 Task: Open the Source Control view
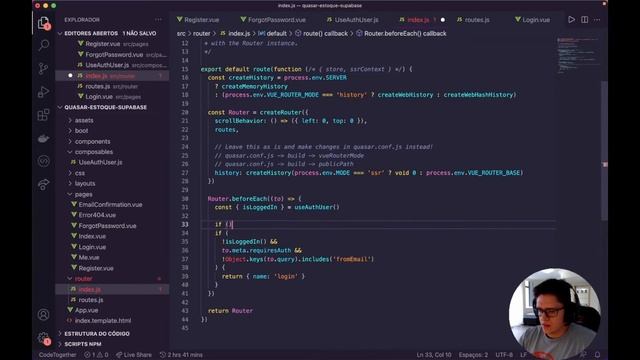pos(43,68)
